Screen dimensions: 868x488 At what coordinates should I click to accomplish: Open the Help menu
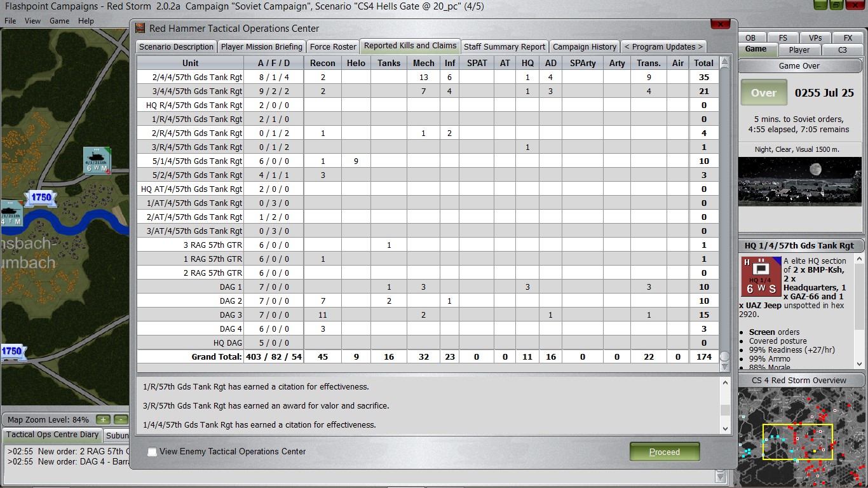pos(86,21)
